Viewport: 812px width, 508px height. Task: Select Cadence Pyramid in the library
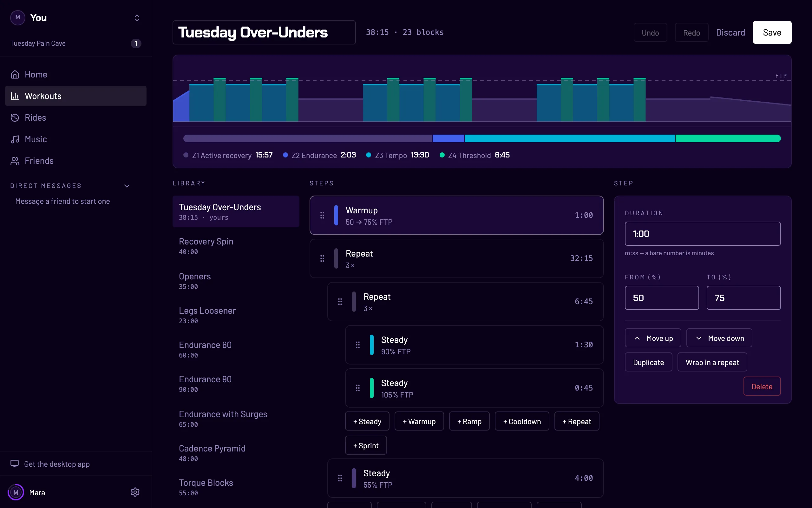(236, 453)
